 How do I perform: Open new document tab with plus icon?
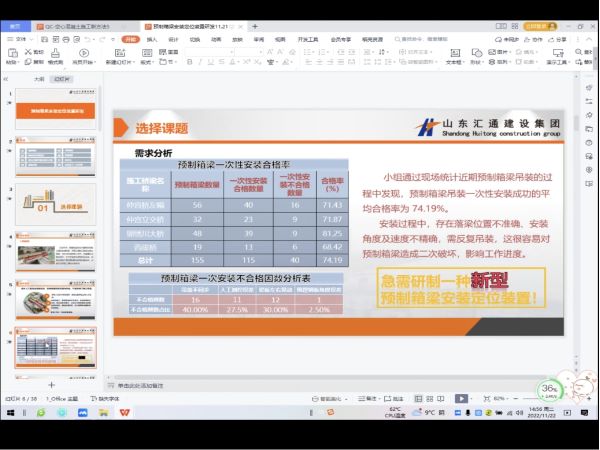[255, 25]
